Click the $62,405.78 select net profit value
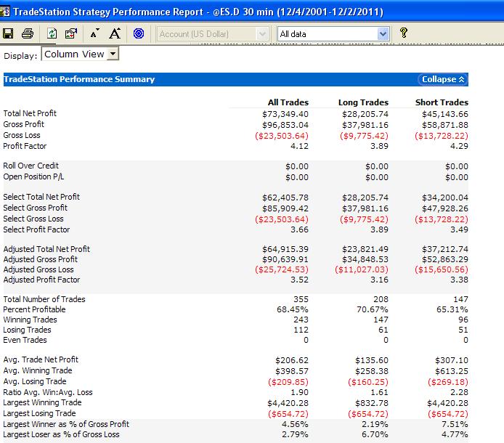 [x=285, y=198]
